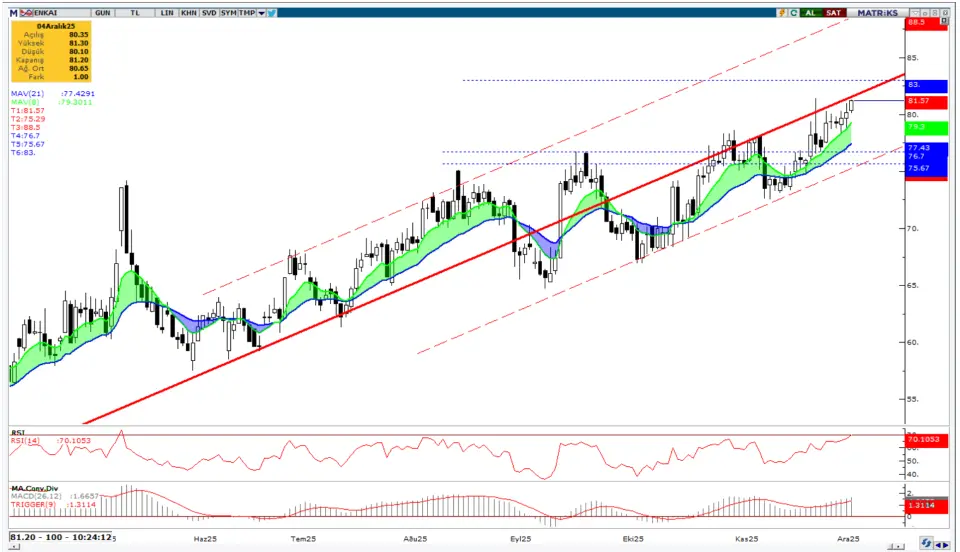Open the TMP template menu
Viewport: 960px width, 552px height.
click(x=247, y=13)
